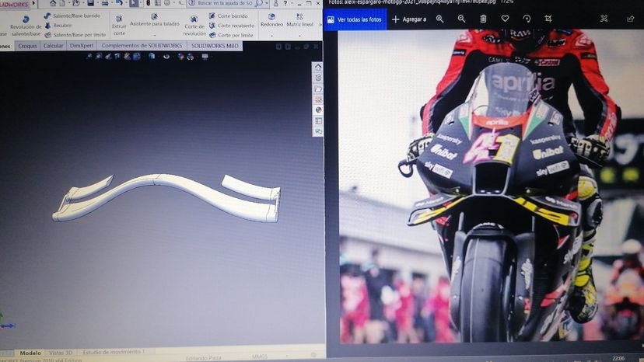The width and height of the screenshot is (644, 362).
Task: Click the Open file icon in SolidWorks
Action: (x=76, y=3)
